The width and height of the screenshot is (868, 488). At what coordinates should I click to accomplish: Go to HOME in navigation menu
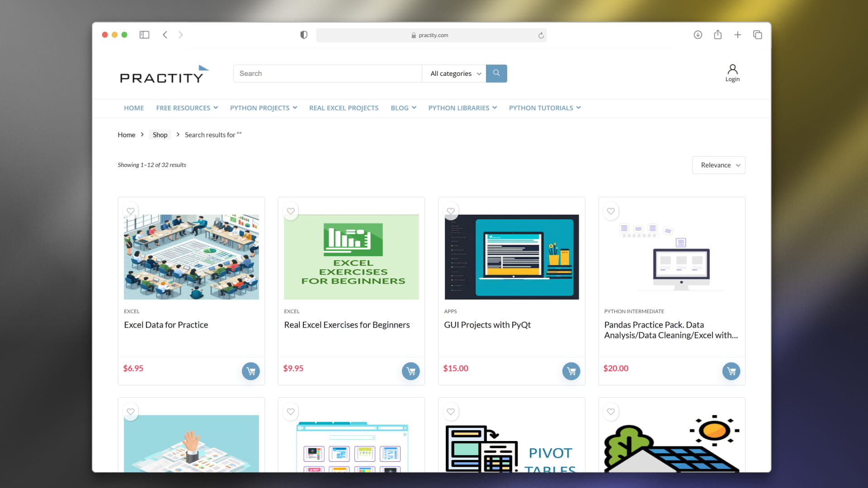134,108
